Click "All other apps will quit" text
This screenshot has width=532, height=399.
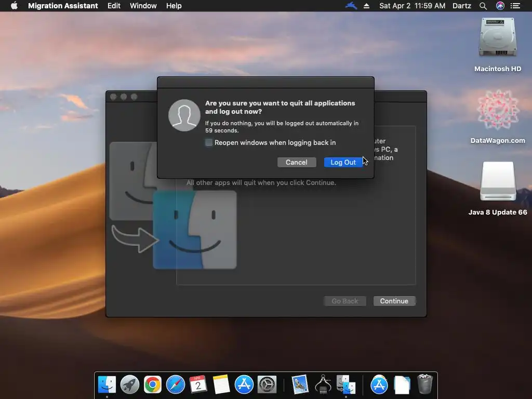[x=261, y=182]
